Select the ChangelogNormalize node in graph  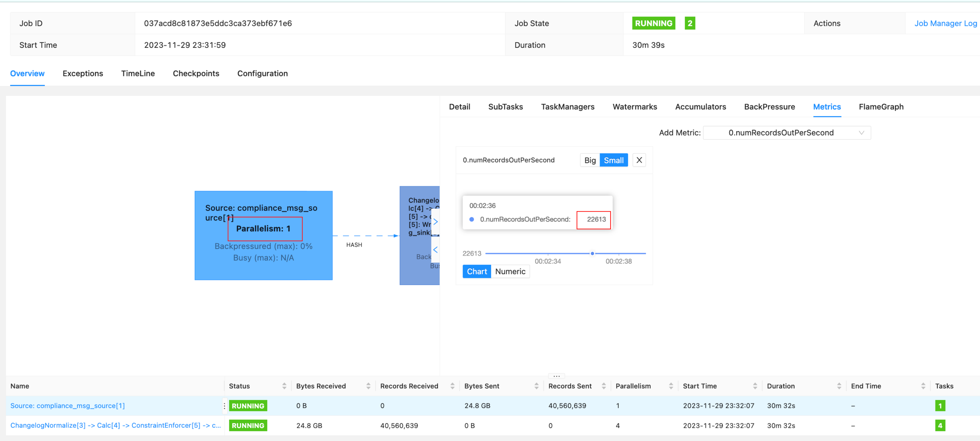coord(419,235)
